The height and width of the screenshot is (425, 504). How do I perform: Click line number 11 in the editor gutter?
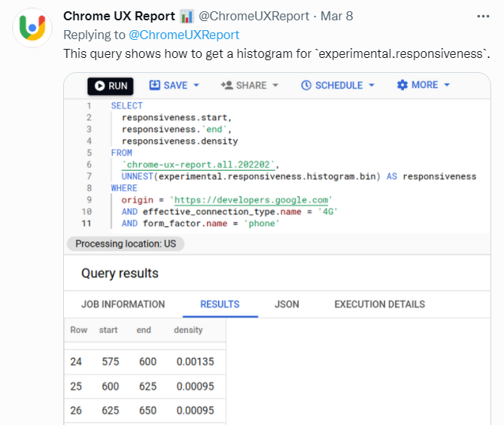pos(87,223)
